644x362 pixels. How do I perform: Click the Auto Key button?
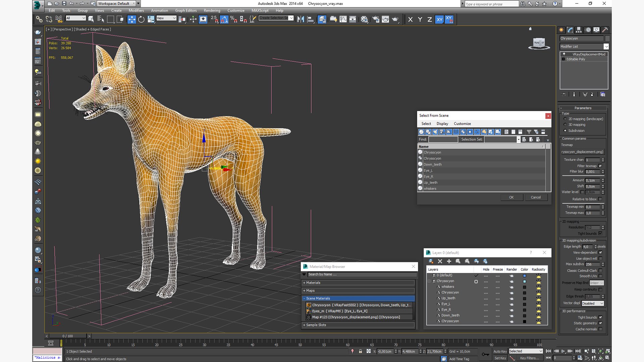(x=500, y=351)
